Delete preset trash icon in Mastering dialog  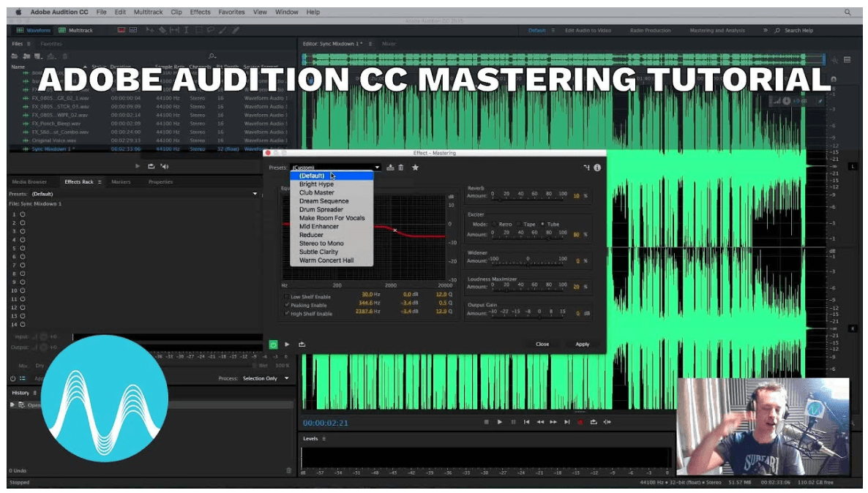(401, 167)
